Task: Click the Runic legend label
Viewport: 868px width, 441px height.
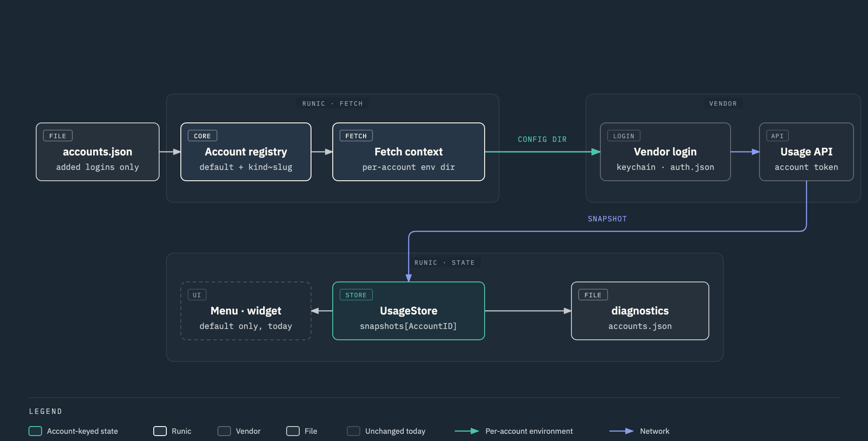Action: 181,431
